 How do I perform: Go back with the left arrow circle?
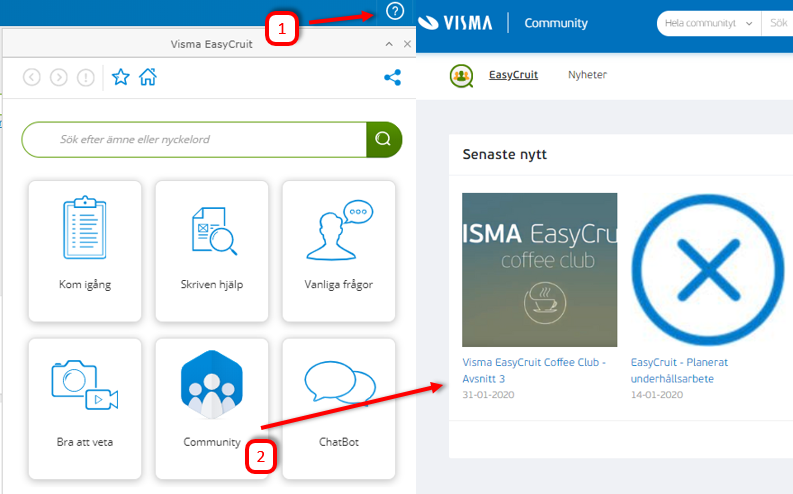(31, 77)
